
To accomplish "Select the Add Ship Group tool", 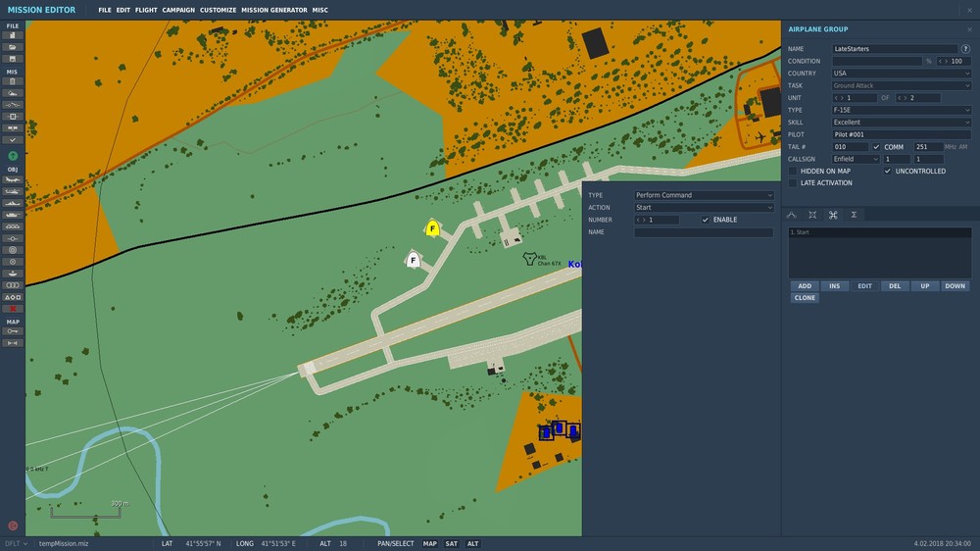I will click(12, 203).
